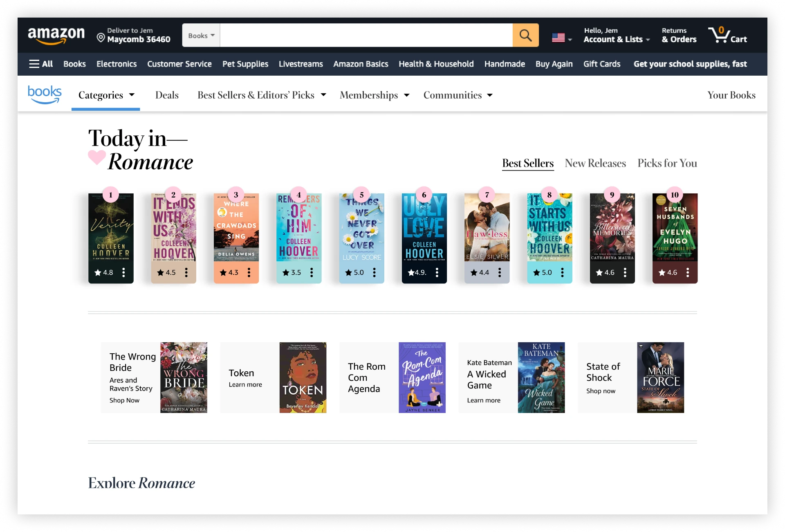Open The Rom-Com Agenda cover image
The width and height of the screenshot is (785, 532).
422,377
